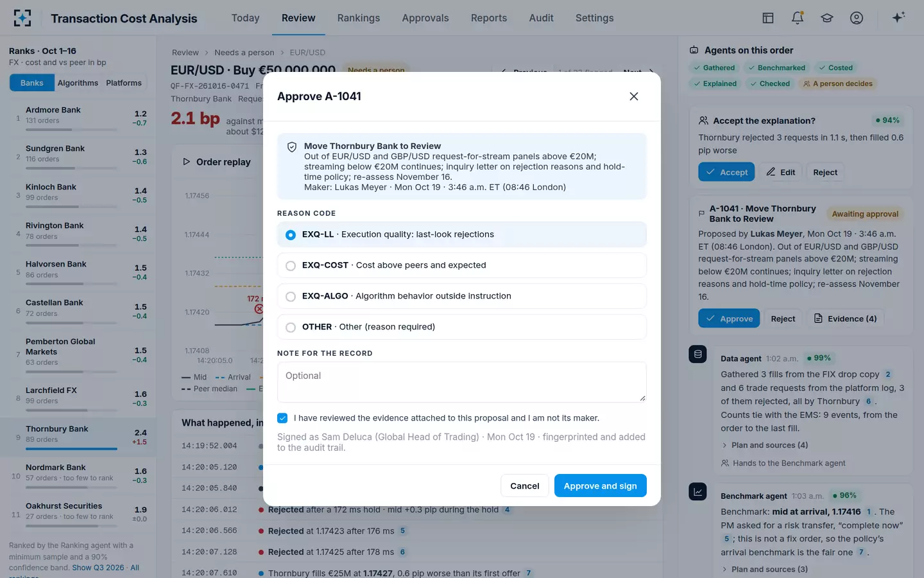Click the Benchmark agent chart icon
This screenshot has width=924, height=578.
click(x=697, y=492)
